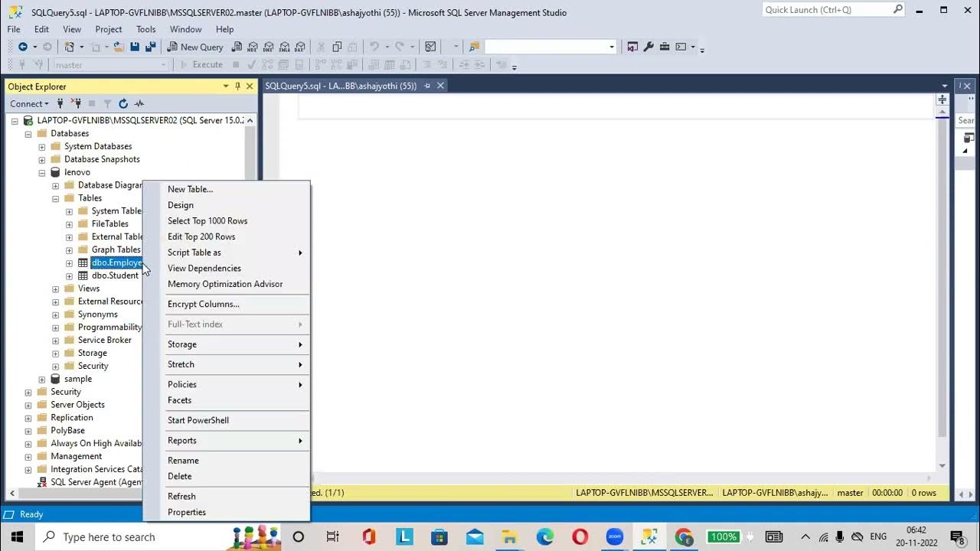Click the Database Engine Query icon
This screenshot has width=980, height=551.
[237, 47]
